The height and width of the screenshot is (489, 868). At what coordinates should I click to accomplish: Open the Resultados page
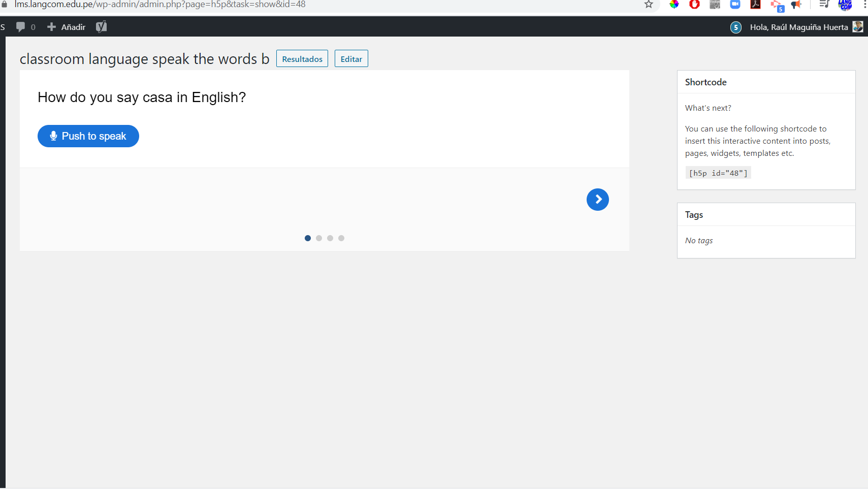click(302, 59)
